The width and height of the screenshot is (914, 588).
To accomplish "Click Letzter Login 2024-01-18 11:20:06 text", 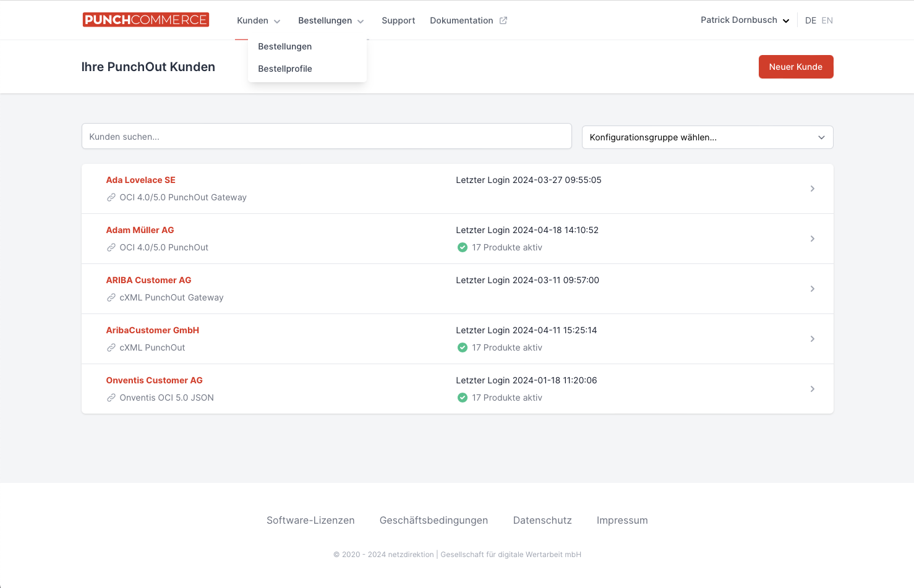I will 526,380.
